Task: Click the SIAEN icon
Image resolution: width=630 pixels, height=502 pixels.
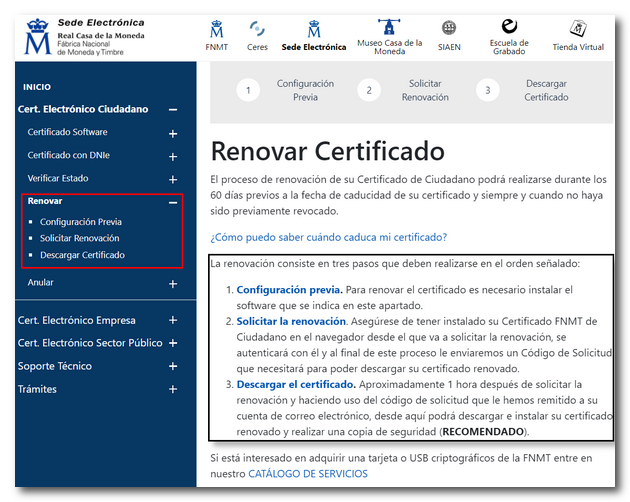Action: [x=449, y=28]
